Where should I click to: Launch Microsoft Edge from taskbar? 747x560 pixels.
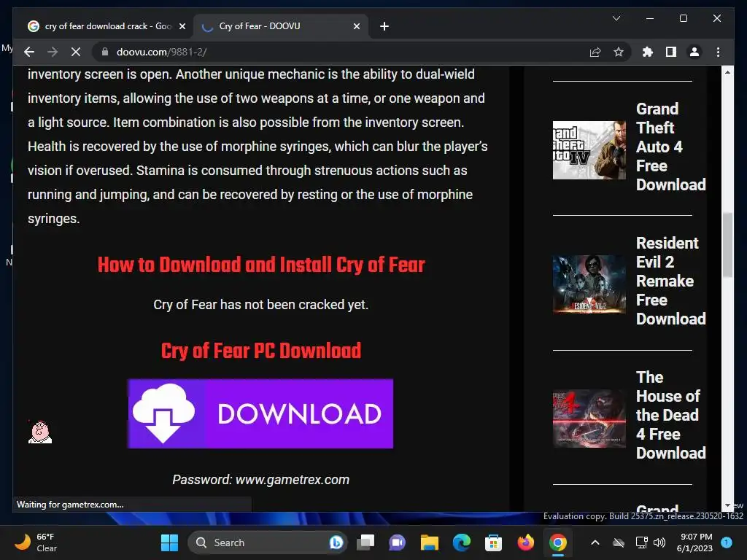(461, 542)
